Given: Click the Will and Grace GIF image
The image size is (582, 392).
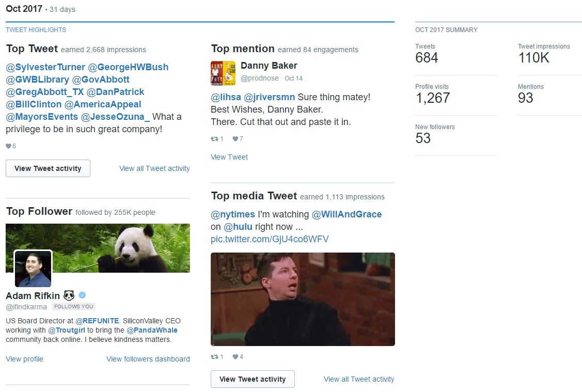Looking at the screenshot, I should coord(303,299).
